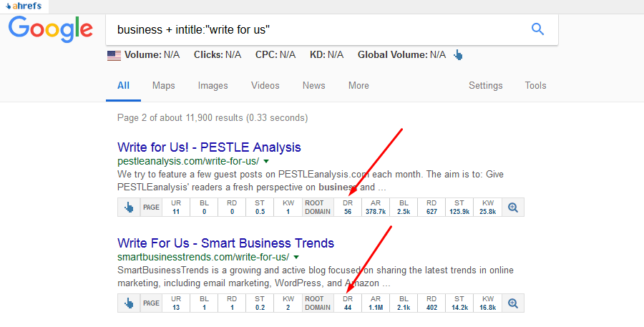Screen dimensions: 644x327
Task: Switch to the Videos tab
Action: click(265, 85)
